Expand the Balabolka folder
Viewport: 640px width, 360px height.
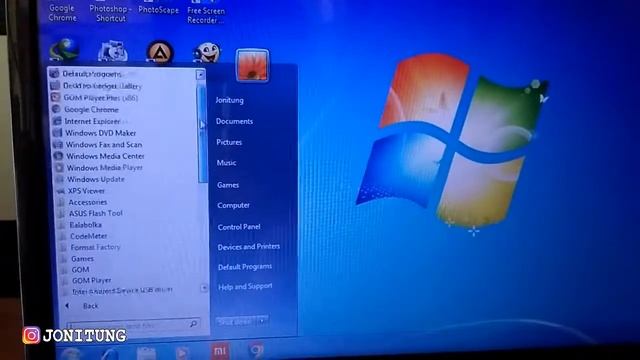pos(85,224)
